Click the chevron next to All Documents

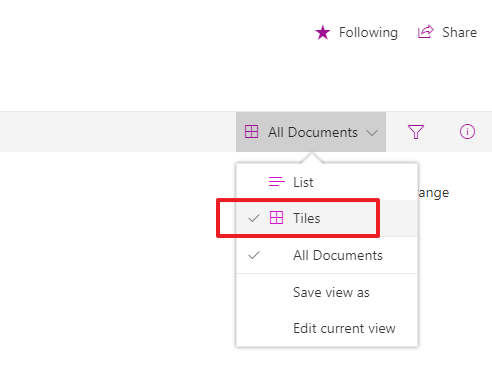(372, 133)
